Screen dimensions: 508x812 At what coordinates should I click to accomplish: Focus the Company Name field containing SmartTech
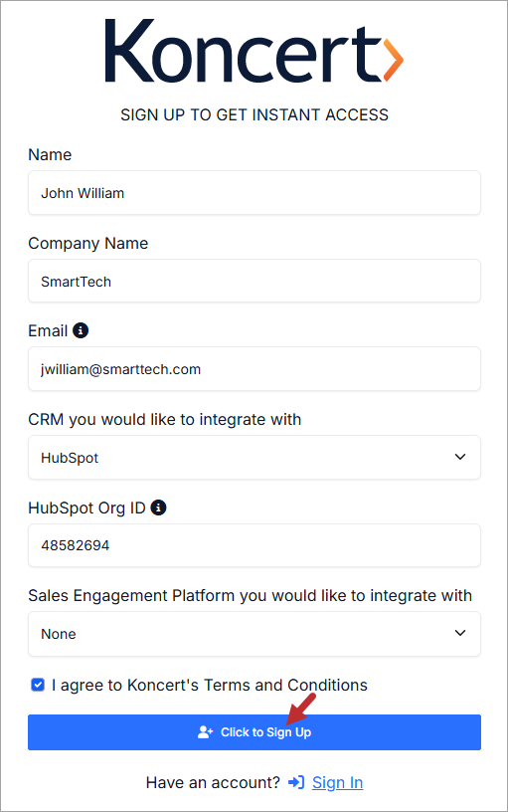click(x=254, y=281)
